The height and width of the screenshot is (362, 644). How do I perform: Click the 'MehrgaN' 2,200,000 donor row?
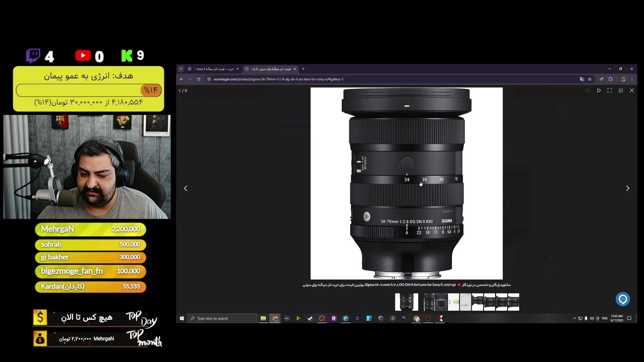pos(91,229)
